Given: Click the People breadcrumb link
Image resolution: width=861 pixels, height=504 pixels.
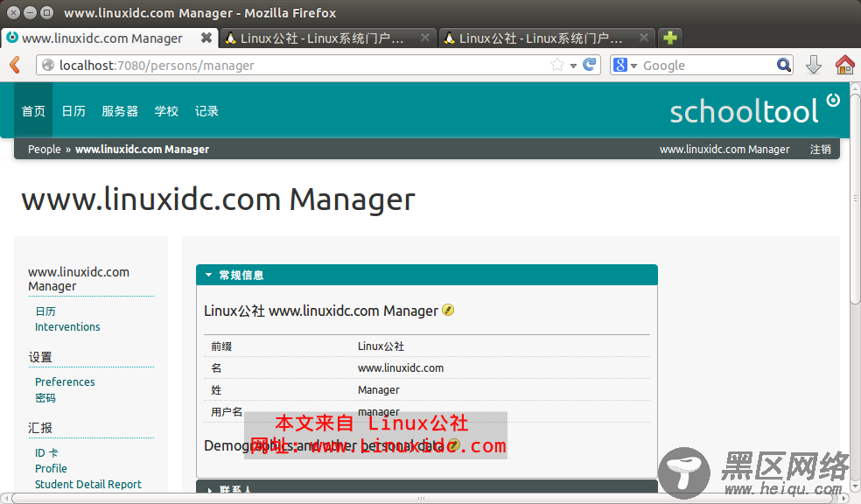Looking at the screenshot, I should click(x=45, y=149).
